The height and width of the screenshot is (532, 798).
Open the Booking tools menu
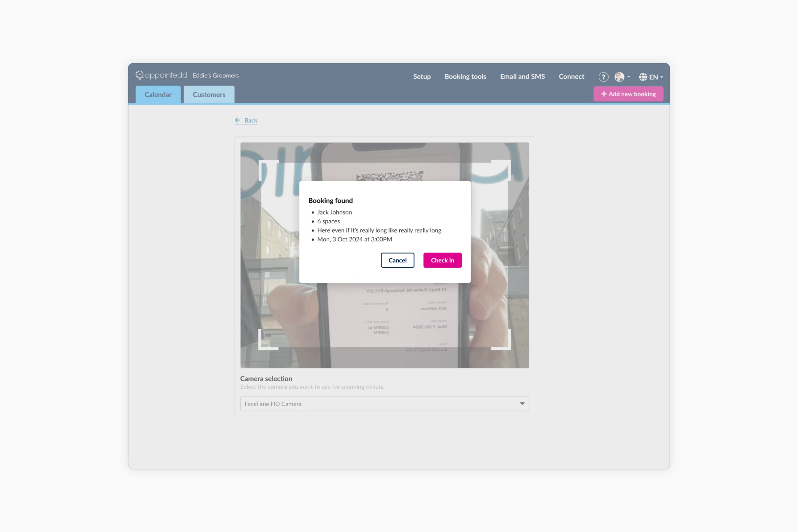(x=465, y=76)
